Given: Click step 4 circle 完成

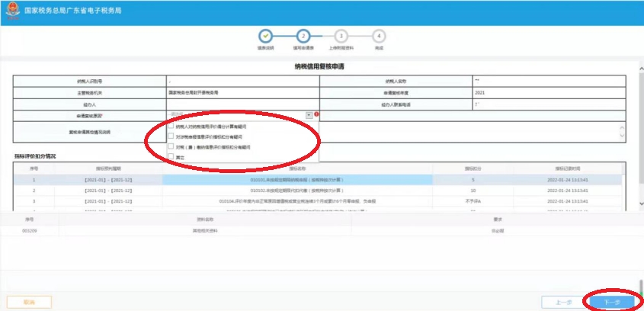Looking at the screenshot, I should click(x=379, y=36).
